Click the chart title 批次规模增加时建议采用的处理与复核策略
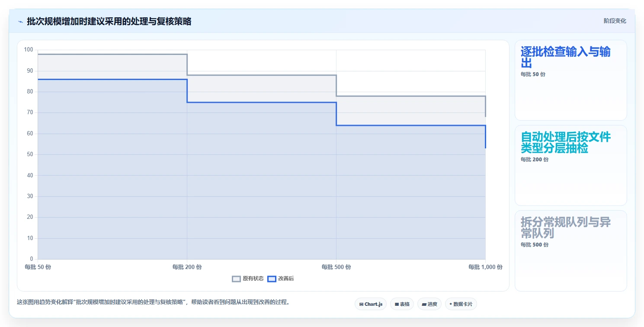644x327 pixels. 109,22
